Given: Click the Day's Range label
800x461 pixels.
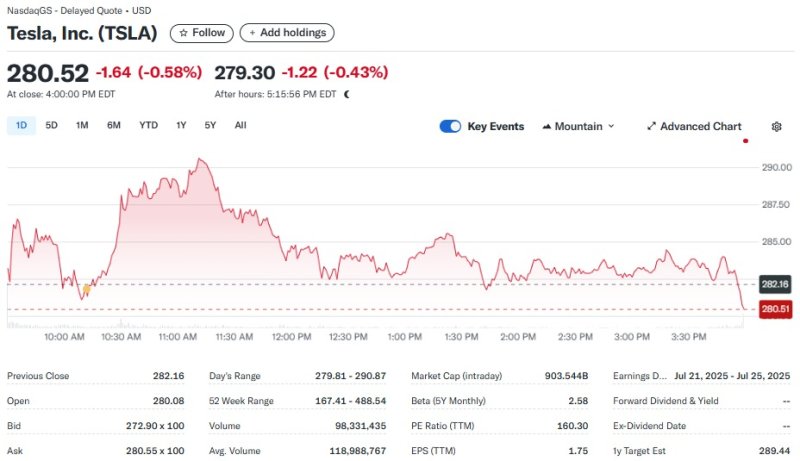Looking at the screenshot, I should pyautogui.click(x=235, y=376).
